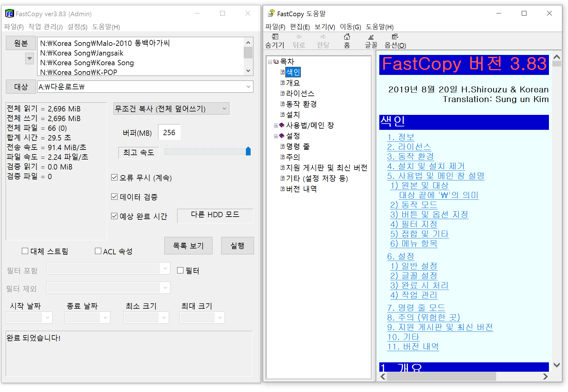Open the '11. 버전 내역' link
Screen dimensions: 568x392
point(413,346)
